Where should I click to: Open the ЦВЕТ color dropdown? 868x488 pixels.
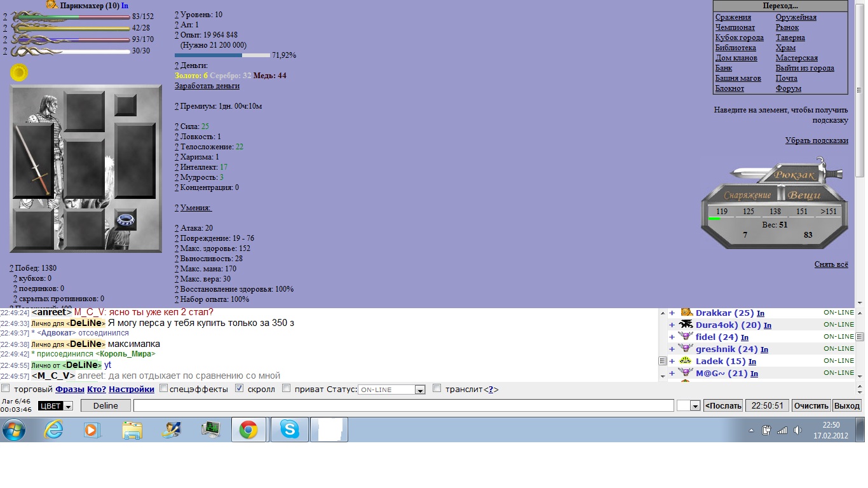point(56,406)
